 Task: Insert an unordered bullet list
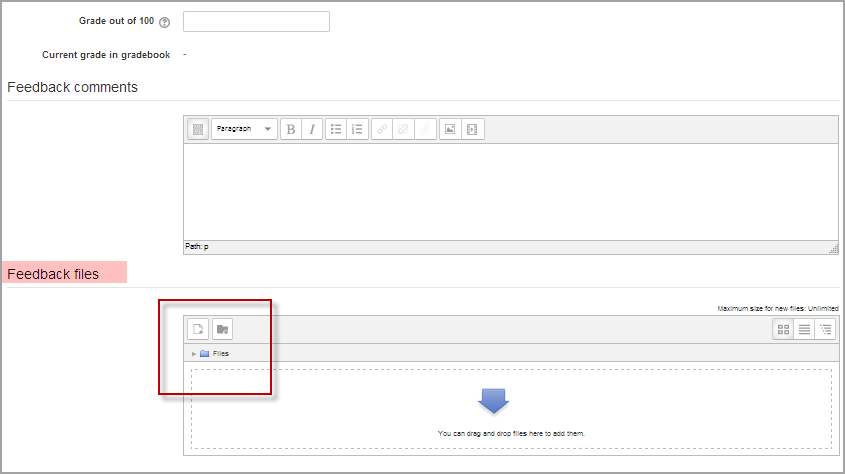pos(336,129)
